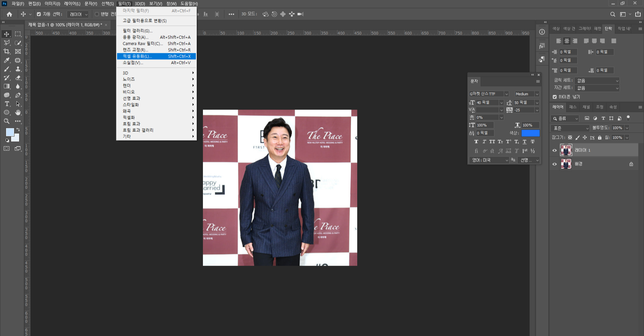
Task: Select the Crop tool
Action: coord(6,51)
